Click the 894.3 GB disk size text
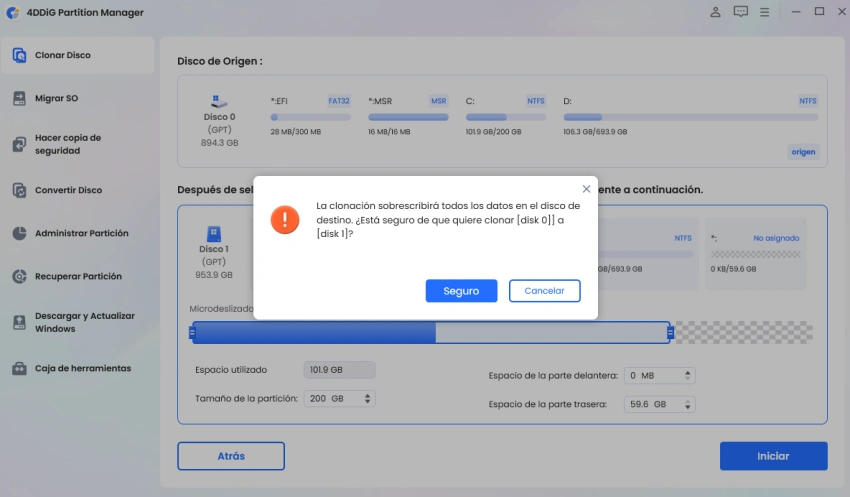Image resolution: width=850 pixels, height=497 pixels. tap(220, 143)
